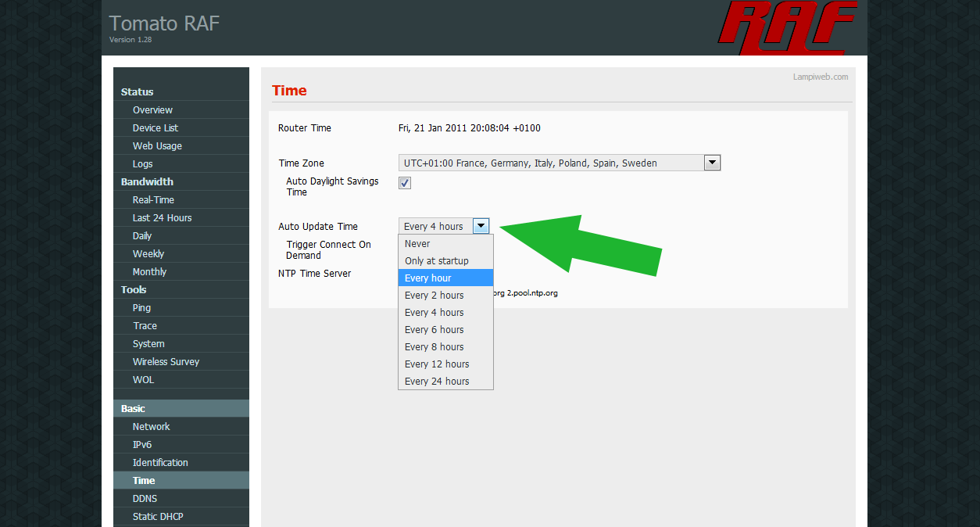Click the Router Time value
Image resolution: width=980 pixels, height=527 pixels.
[470, 128]
